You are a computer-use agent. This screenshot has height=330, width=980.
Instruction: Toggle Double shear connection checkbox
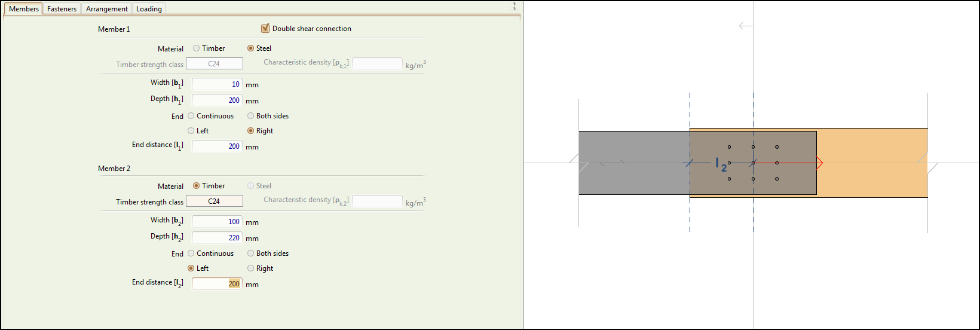[265, 28]
